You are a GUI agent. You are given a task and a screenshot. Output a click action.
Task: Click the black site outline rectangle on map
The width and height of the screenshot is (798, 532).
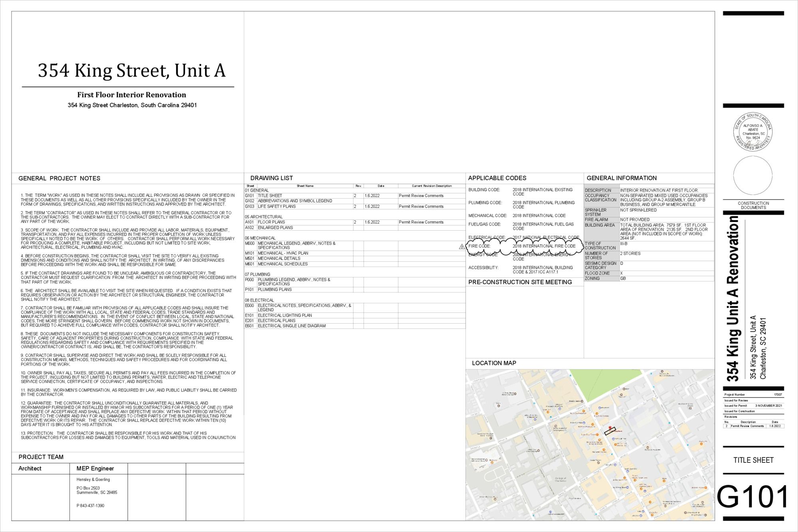click(x=610, y=431)
